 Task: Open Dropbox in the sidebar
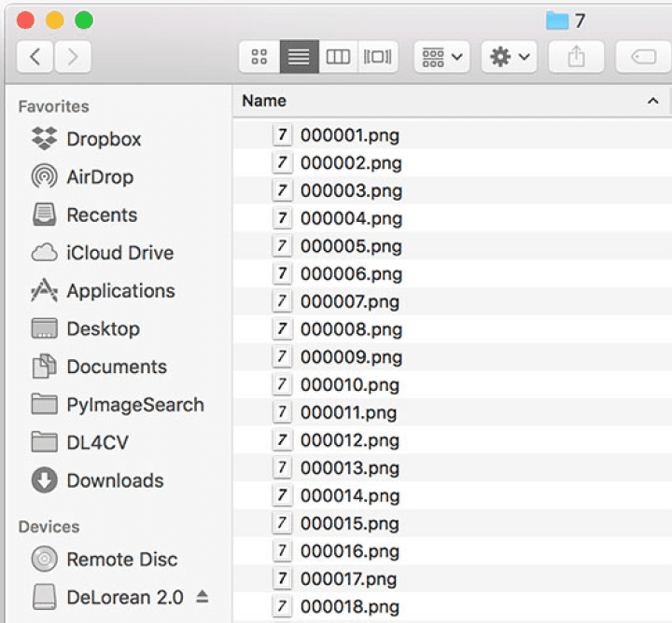(103, 139)
